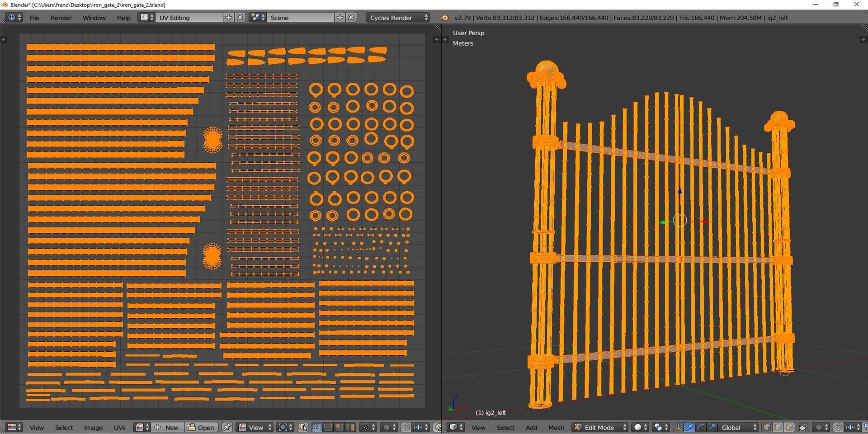Open the Mesh menu

[557, 427]
